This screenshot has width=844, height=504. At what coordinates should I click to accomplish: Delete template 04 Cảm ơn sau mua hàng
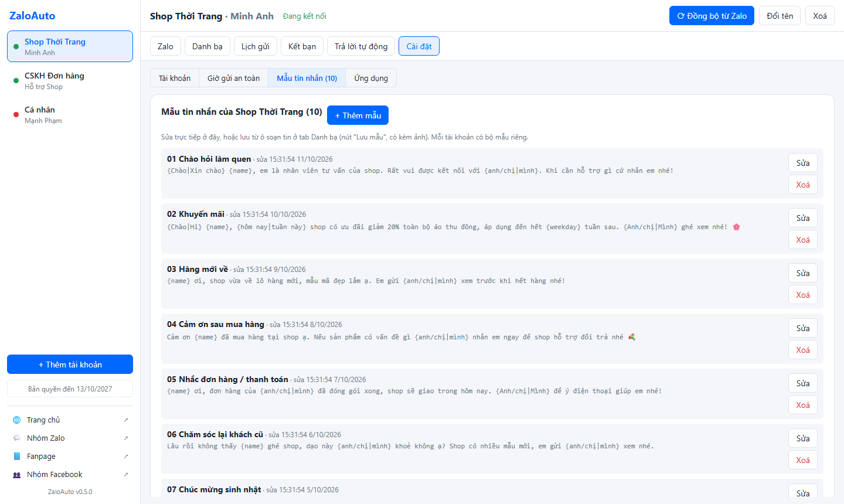click(803, 350)
